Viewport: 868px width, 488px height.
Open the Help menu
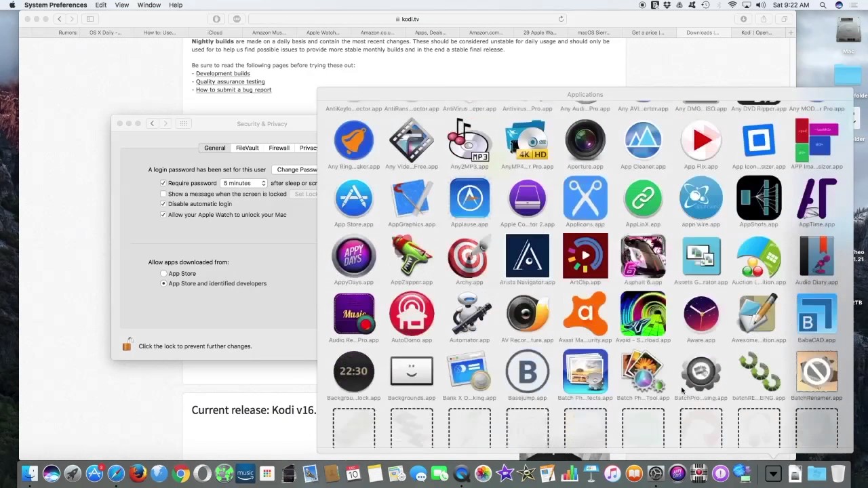pyautogui.click(x=176, y=5)
